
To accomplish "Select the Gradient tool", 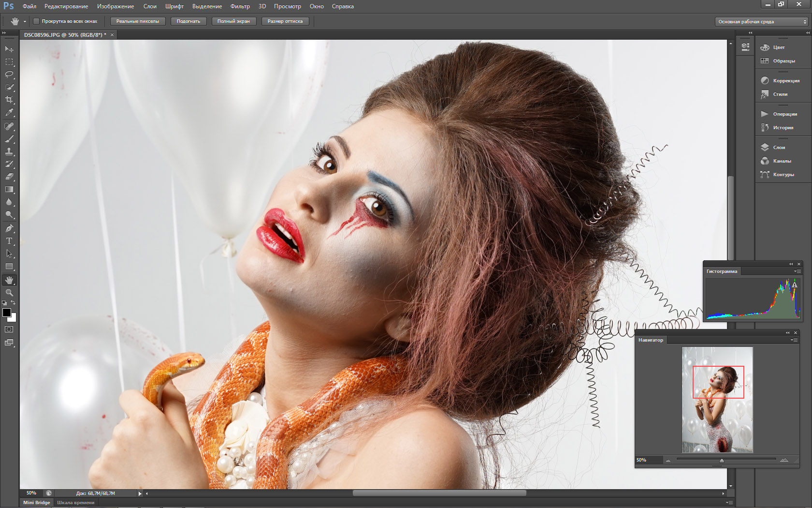I will point(9,190).
